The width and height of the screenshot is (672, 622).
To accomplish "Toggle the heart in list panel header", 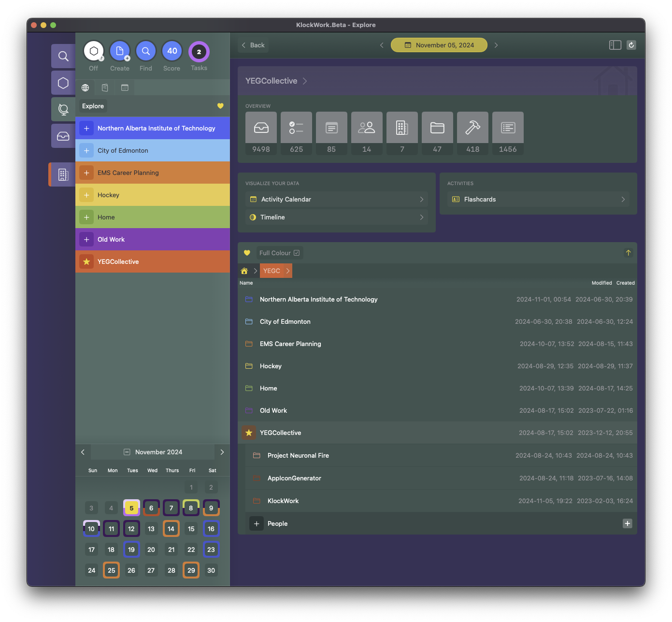I will coord(247,253).
